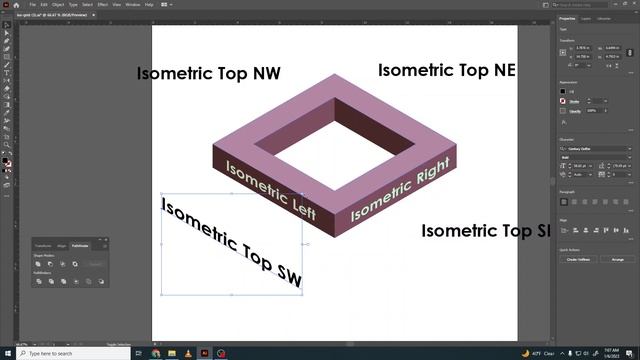This screenshot has height=360, width=640.
Task: Click the Minus Front shape mode icon
Action: [x=50, y=264]
